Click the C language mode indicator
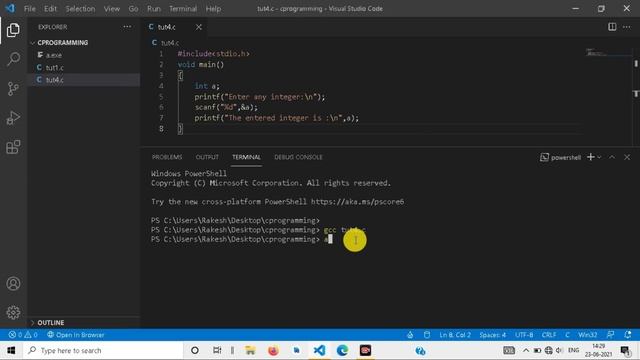640x360 pixels. (x=567, y=335)
